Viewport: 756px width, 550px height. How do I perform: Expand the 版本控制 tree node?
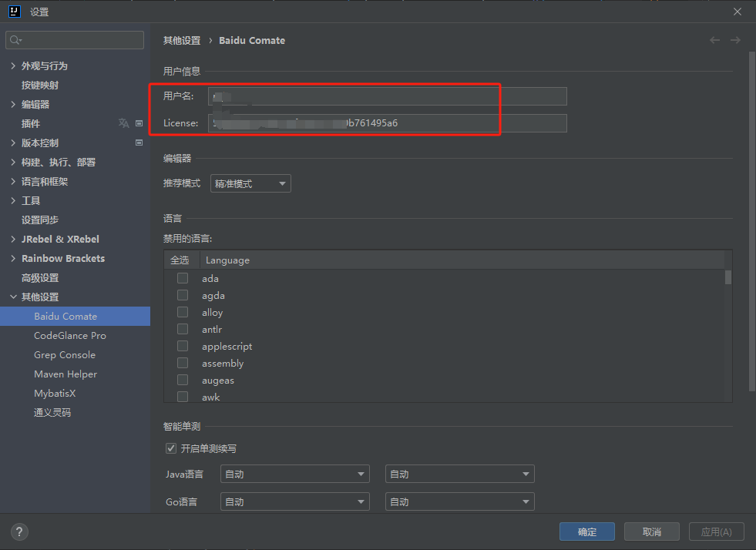click(x=13, y=143)
